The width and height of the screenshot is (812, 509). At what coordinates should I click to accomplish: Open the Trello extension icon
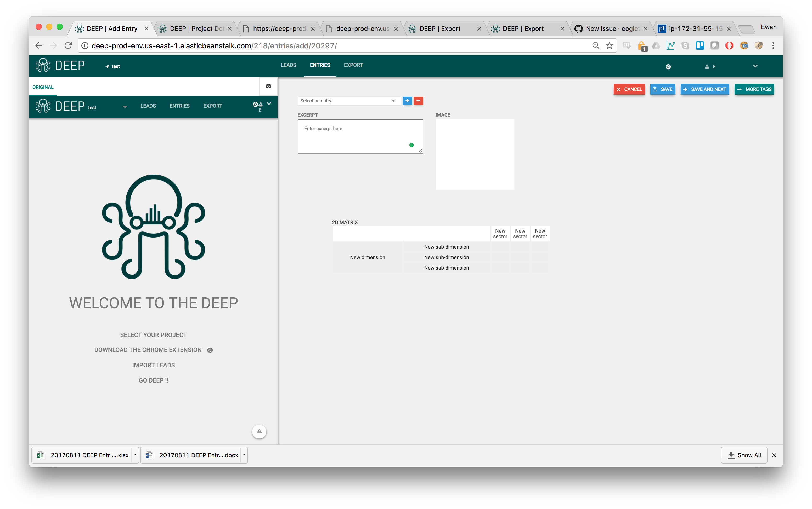tap(700, 46)
